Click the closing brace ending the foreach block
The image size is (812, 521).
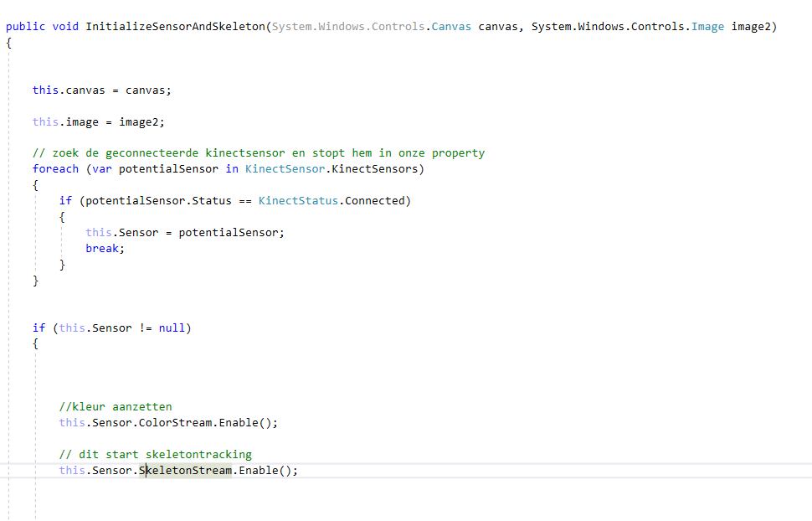(x=35, y=281)
